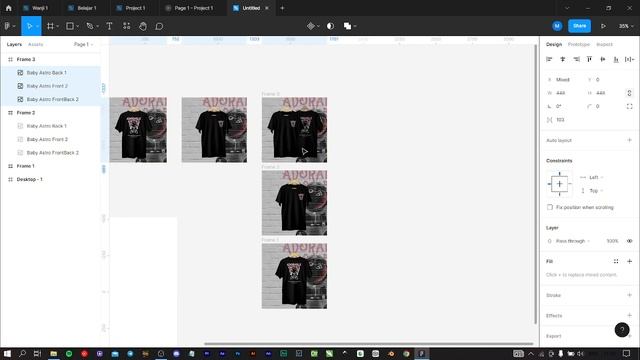The width and height of the screenshot is (640, 360).
Task: Open the tidy up distribute dropdown
Action: [x=629, y=59]
